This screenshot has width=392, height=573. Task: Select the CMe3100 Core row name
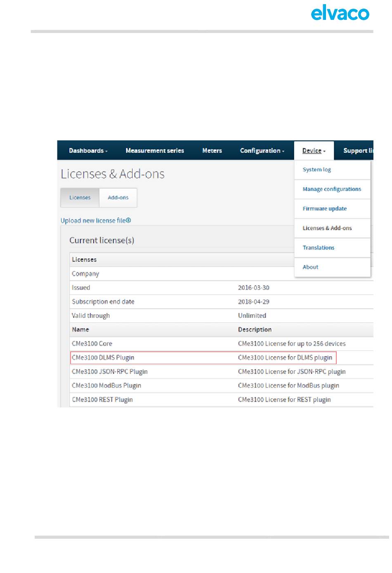pyautogui.click(x=92, y=343)
